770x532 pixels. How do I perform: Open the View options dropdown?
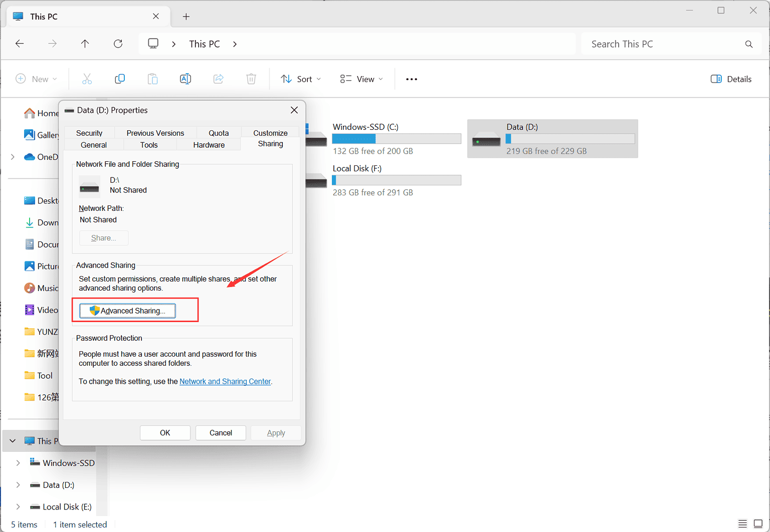360,79
